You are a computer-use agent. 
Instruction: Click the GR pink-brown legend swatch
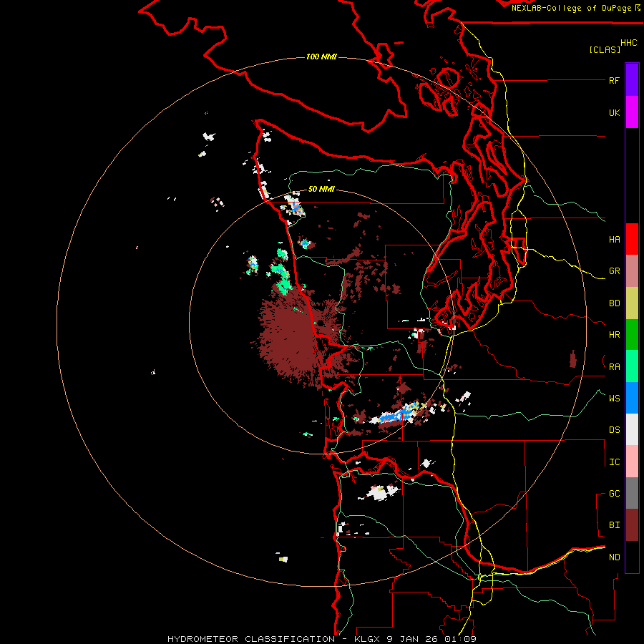pyautogui.click(x=632, y=271)
